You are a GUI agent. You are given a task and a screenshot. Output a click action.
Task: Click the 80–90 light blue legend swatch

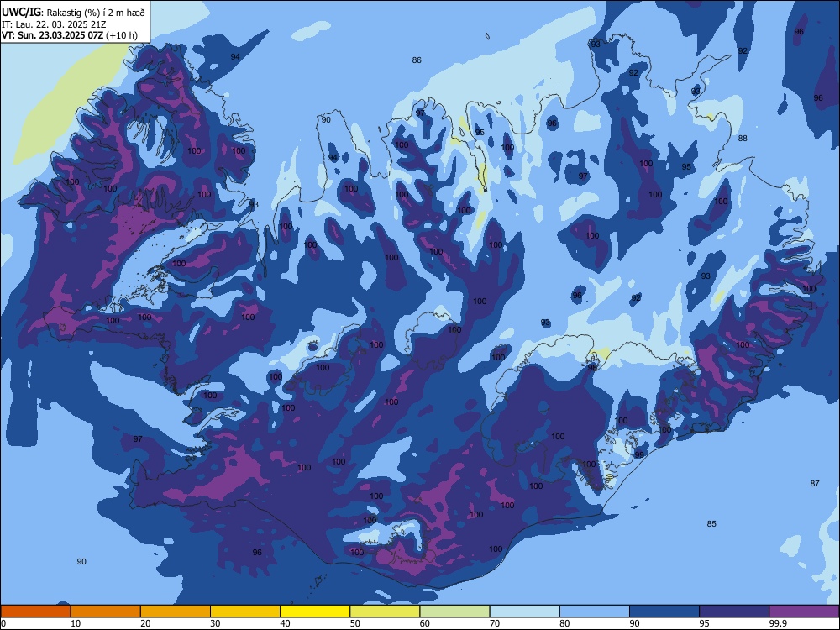(595, 612)
